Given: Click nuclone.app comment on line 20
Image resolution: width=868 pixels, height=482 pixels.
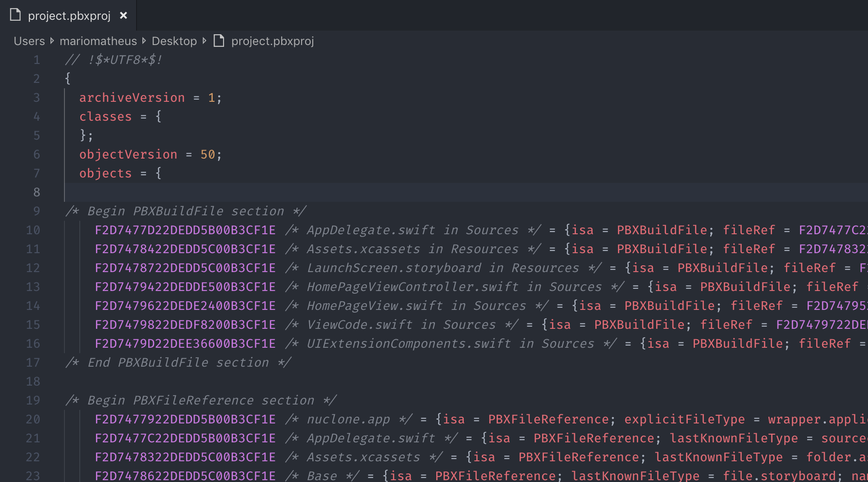Looking at the screenshot, I should 348,419.
